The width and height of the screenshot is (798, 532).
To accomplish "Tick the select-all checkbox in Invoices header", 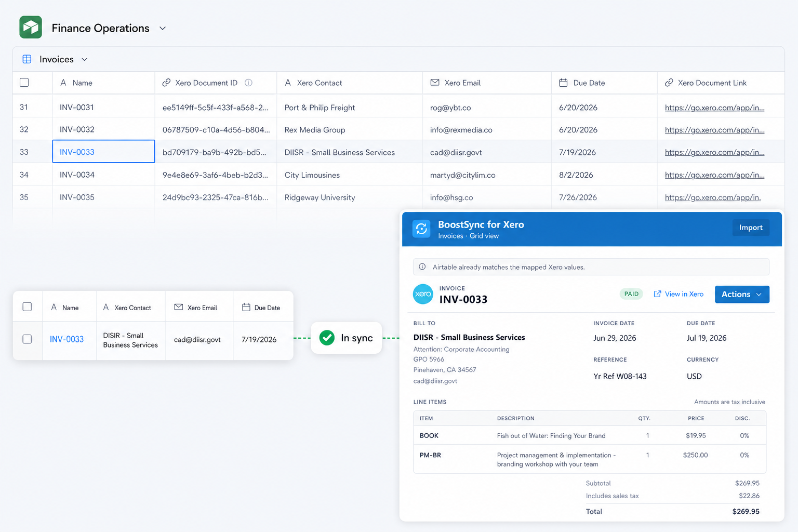I will coord(24,82).
